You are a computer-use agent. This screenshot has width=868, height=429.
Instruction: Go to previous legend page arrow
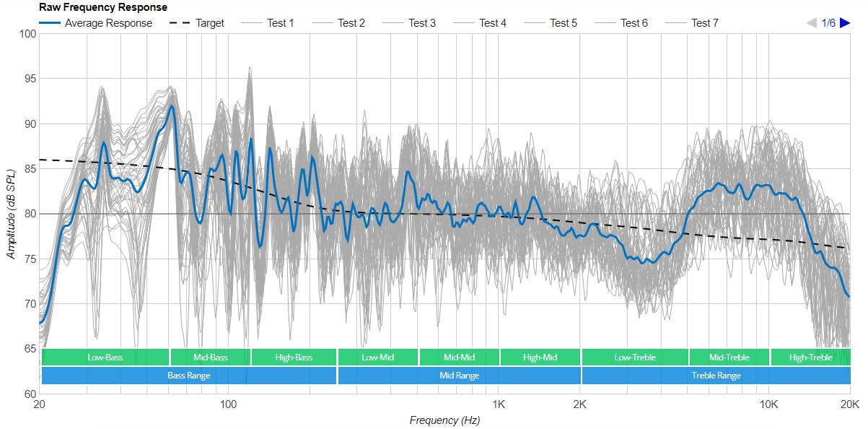[x=811, y=22]
